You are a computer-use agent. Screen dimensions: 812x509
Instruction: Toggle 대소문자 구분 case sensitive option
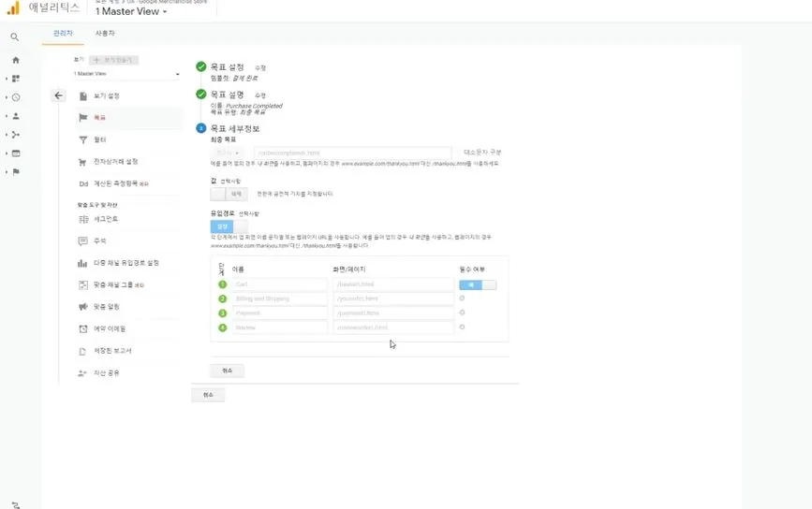(x=482, y=153)
